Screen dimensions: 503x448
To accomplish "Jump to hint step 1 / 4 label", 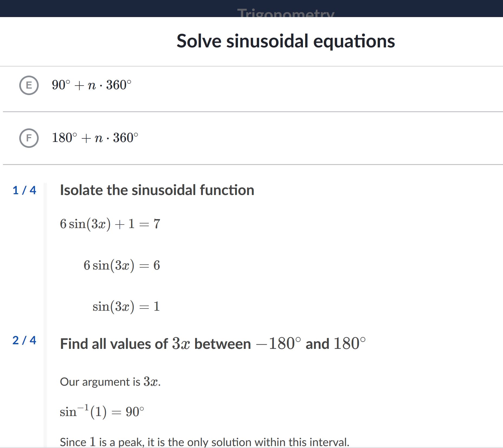I will tap(24, 190).
